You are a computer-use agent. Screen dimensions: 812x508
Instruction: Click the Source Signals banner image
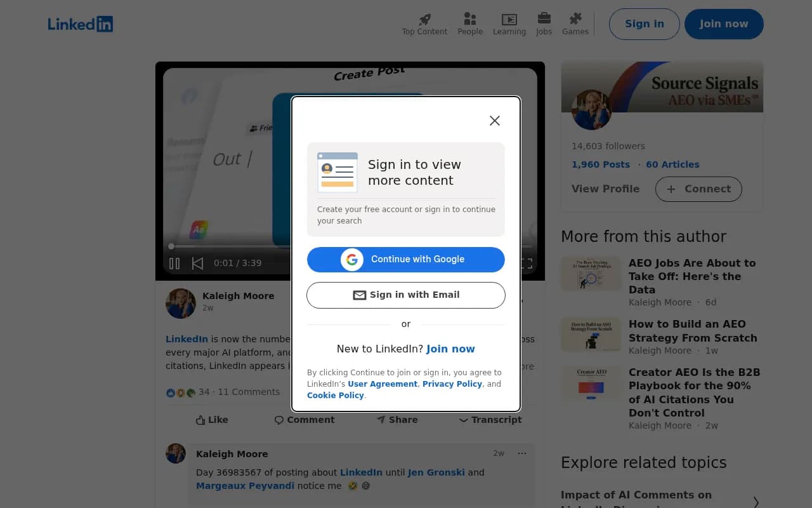[662, 87]
